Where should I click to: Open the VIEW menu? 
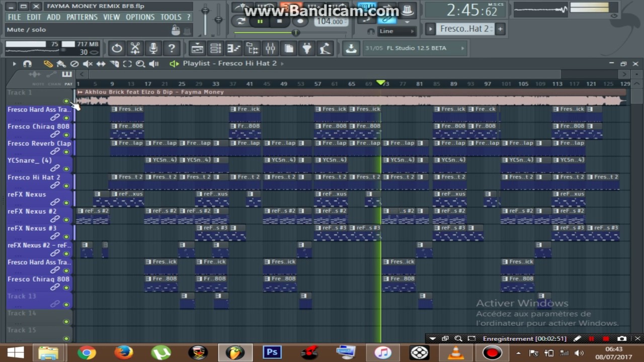pos(112,17)
